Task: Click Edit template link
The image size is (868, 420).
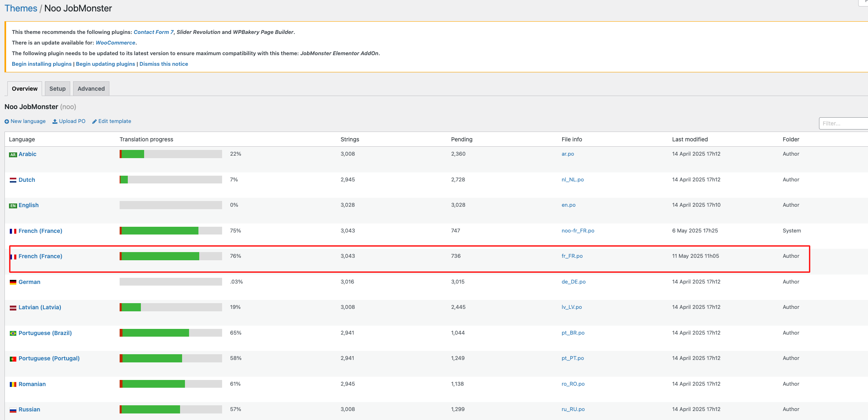Action: tap(115, 121)
